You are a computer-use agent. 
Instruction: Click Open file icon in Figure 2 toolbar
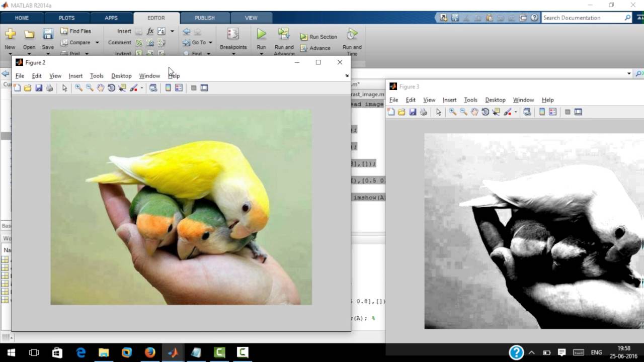point(28,88)
